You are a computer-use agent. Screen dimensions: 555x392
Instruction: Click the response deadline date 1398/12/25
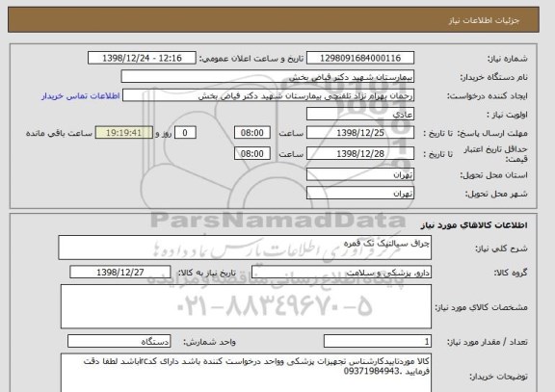pos(360,133)
